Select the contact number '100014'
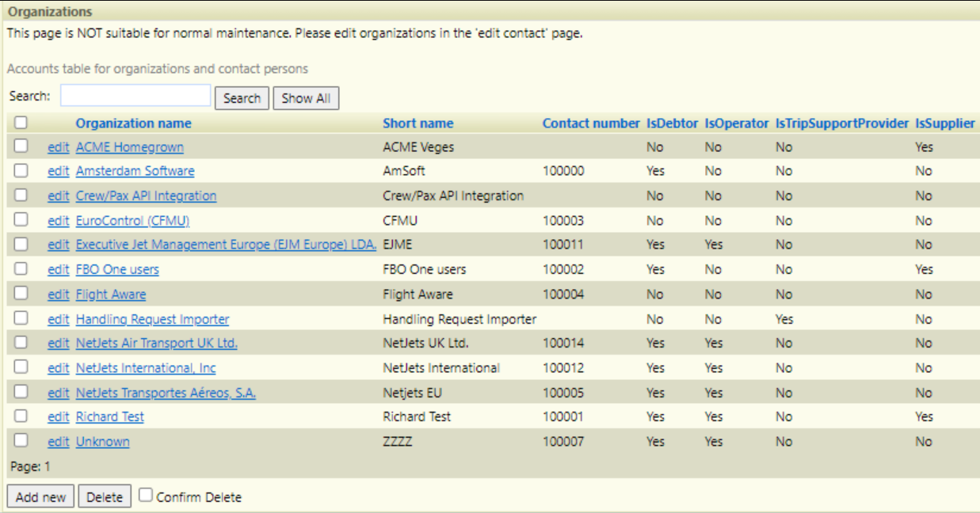The height and width of the screenshot is (513, 980). tap(564, 344)
